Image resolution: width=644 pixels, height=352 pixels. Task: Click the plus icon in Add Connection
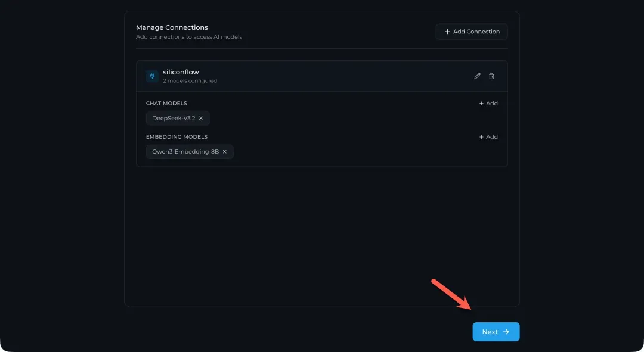tap(447, 32)
